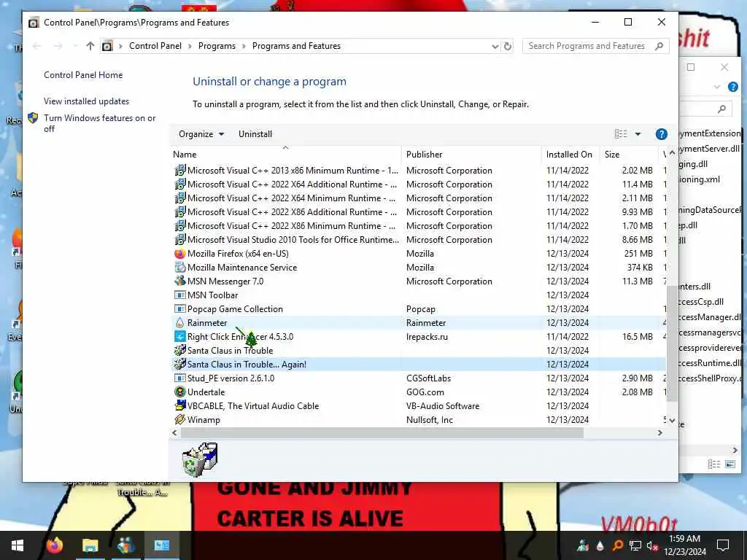Click the Rainmeter droplet icon in list
Screen dimensions: 747x560
(x=179, y=323)
